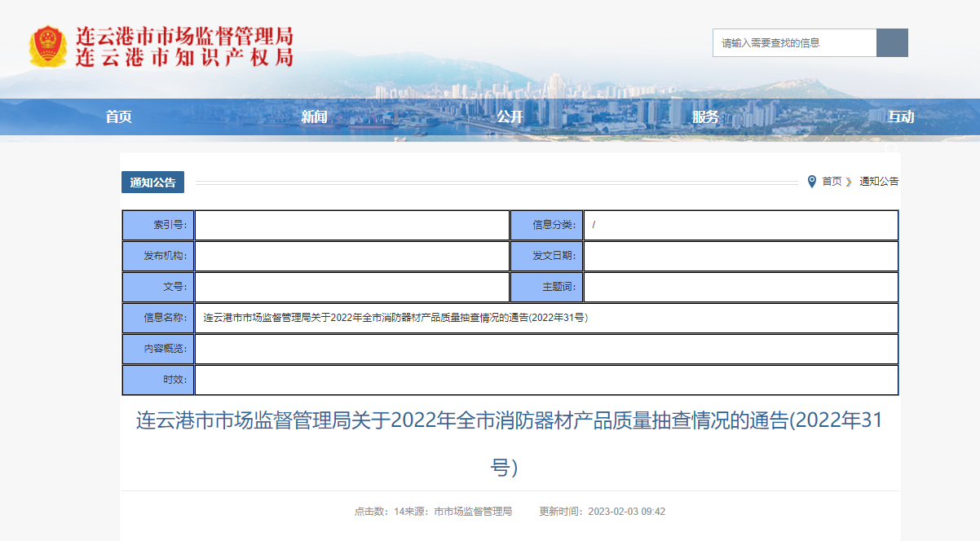Select the 信息名称 label cell
980x541 pixels.
point(158,319)
